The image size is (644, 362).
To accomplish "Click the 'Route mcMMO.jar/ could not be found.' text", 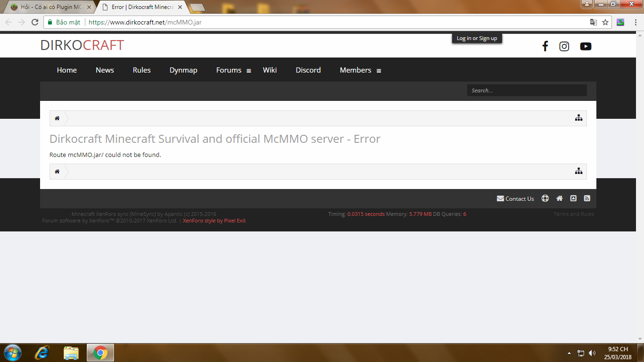I will tap(105, 155).
